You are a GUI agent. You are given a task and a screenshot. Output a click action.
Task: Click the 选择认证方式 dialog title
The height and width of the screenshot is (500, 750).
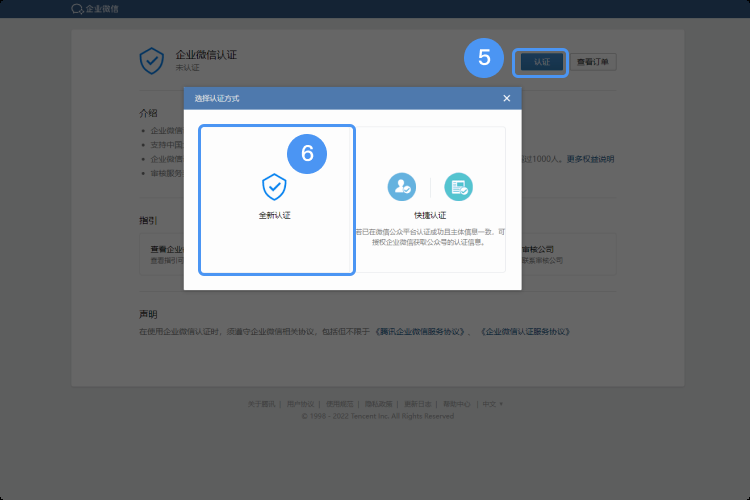(217, 99)
